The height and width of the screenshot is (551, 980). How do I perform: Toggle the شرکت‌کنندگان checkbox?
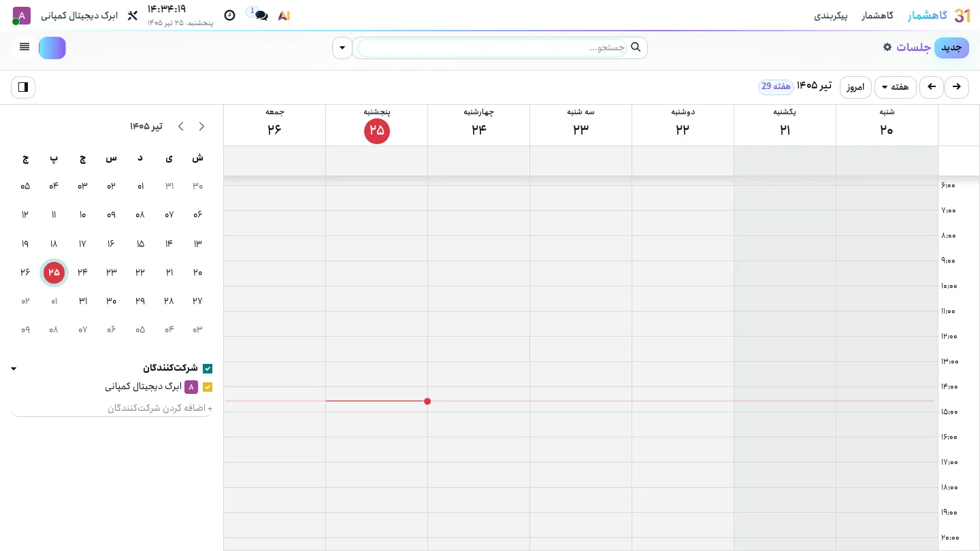pyautogui.click(x=208, y=369)
